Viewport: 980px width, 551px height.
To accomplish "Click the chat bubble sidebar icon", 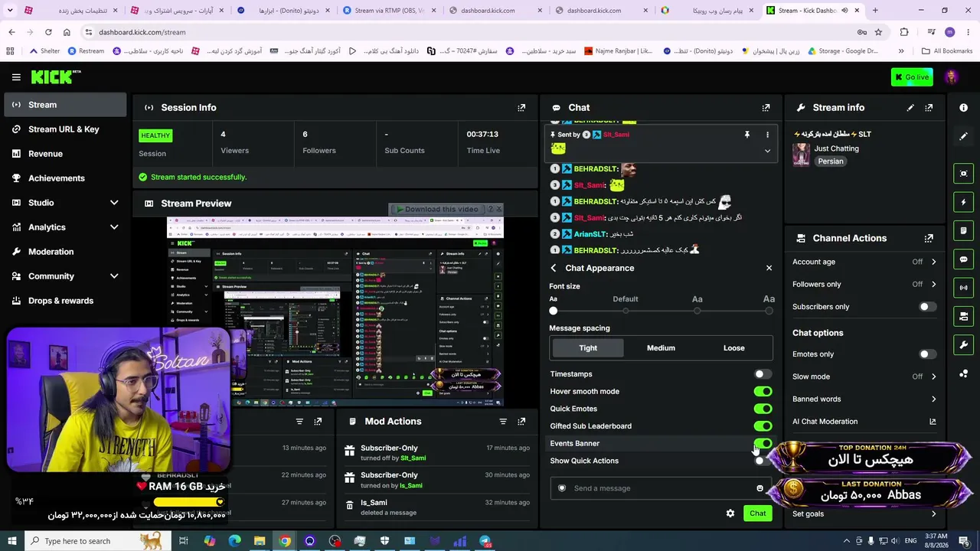I will coord(963,259).
